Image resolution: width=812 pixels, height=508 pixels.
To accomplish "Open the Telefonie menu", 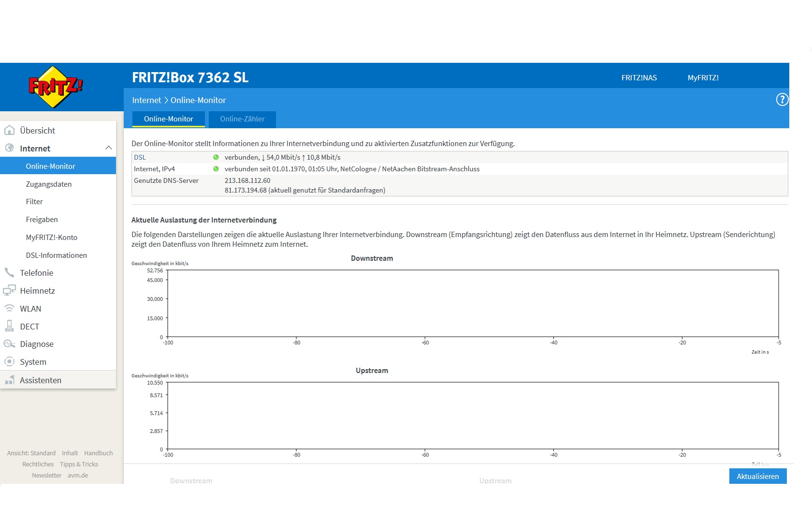I will pos(37,273).
